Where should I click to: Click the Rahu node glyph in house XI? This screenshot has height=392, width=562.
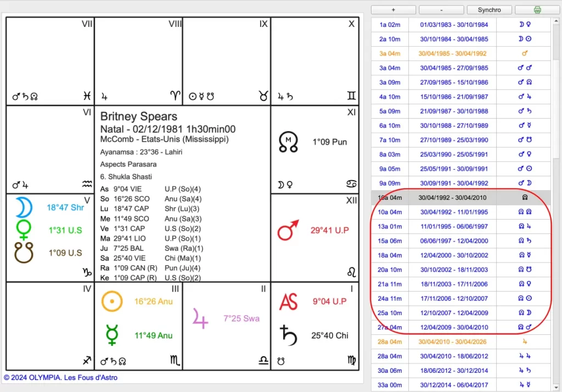pyautogui.click(x=288, y=142)
